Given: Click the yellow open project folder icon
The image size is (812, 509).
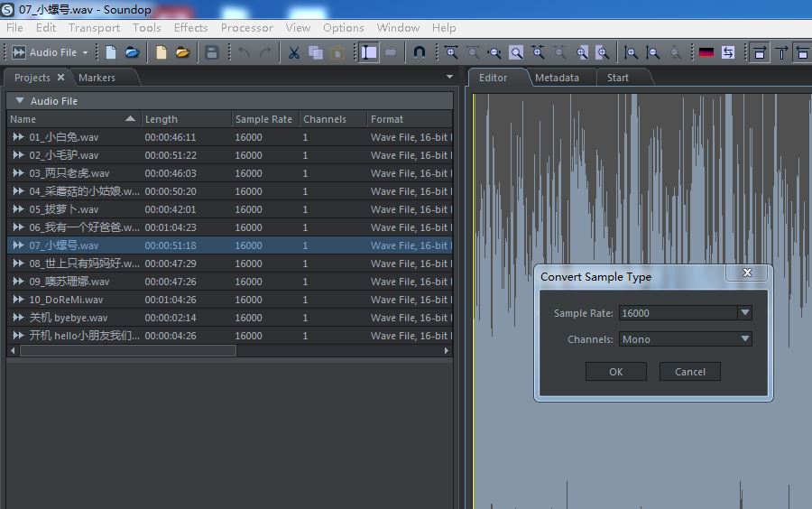Looking at the screenshot, I should 182,52.
